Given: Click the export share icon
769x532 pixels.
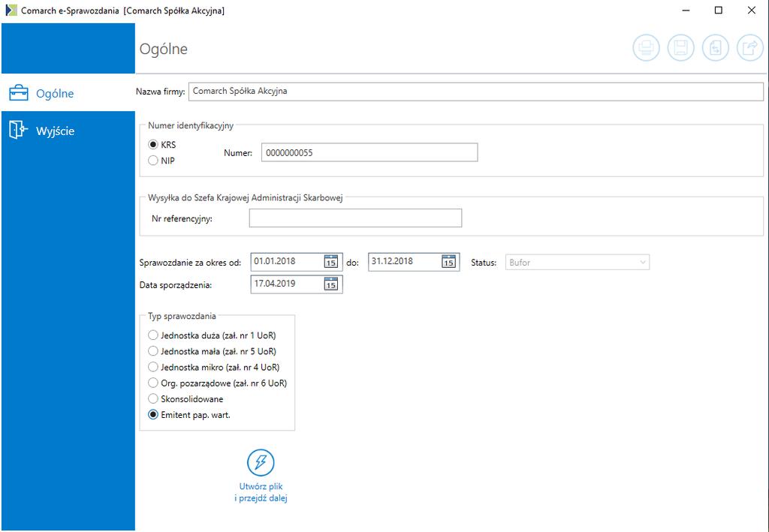Looking at the screenshot, I should [x=750, y=48].
